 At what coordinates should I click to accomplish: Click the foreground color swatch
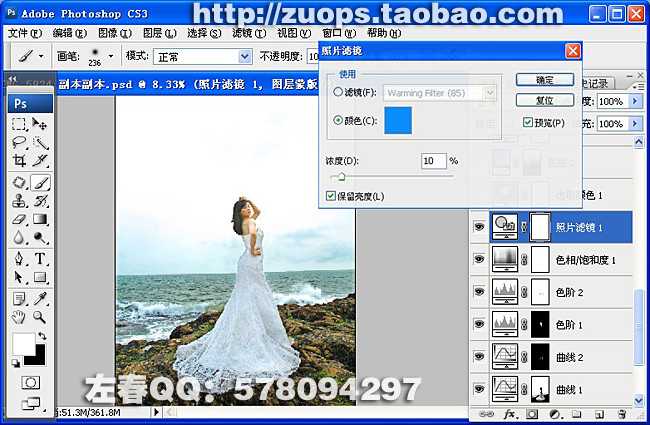(23, 343)
